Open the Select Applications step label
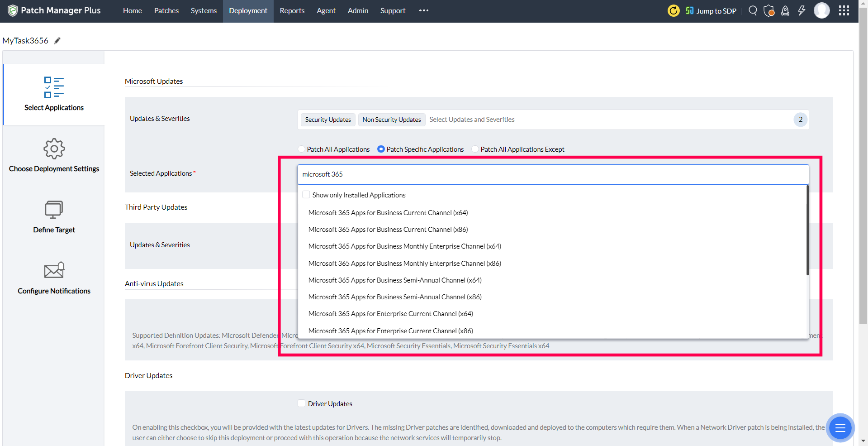This screenshot has width=868, height=446. (54, 108)
